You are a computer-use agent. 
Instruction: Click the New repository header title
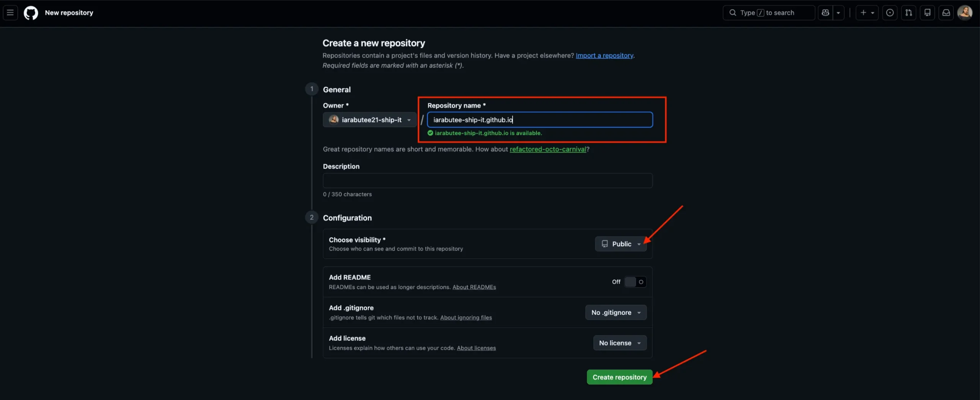pos(69,13)
